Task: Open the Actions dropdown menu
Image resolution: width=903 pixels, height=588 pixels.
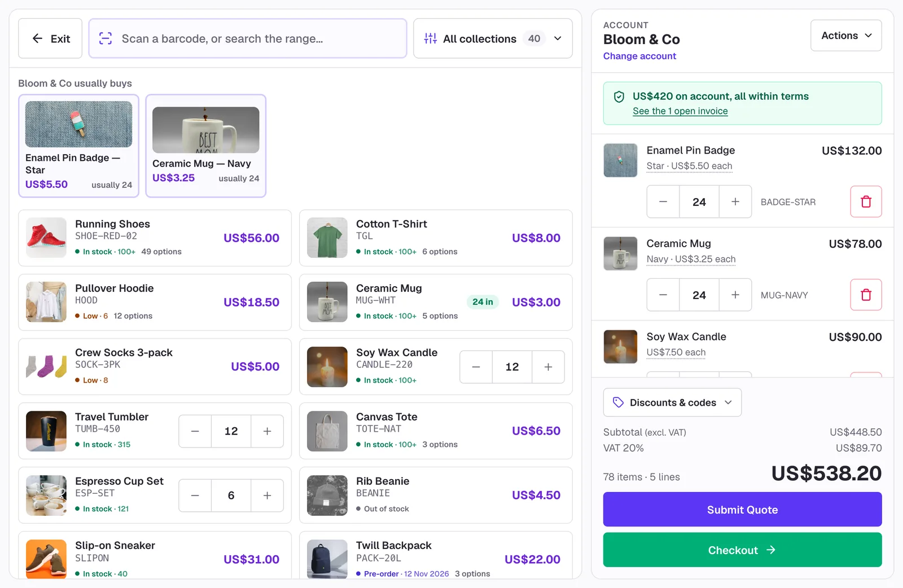Action: coord(846,36)
